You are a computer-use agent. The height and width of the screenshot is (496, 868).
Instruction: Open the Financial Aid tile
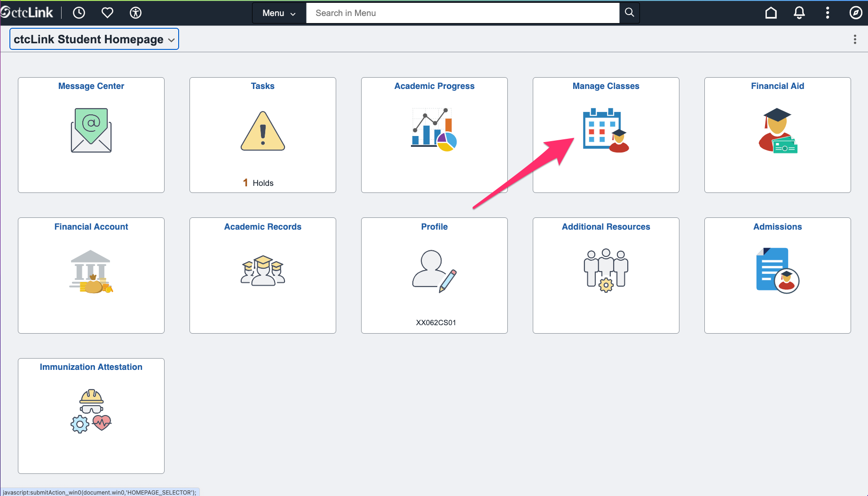coord(778,135)
